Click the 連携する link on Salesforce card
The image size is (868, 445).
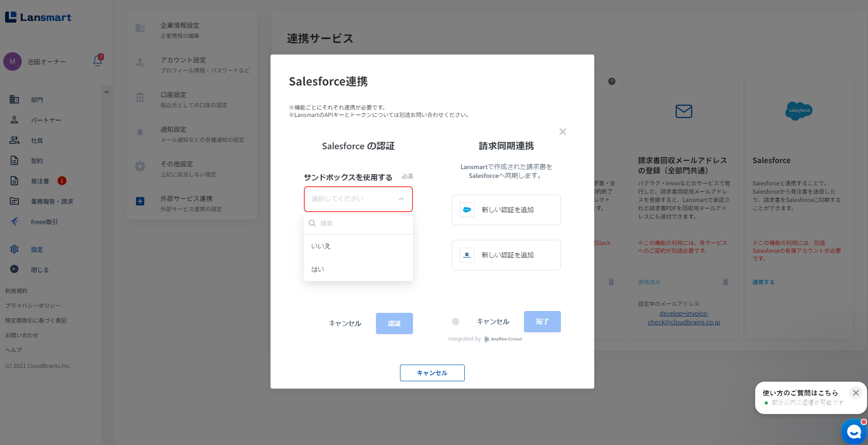click(x=763, y=282)
